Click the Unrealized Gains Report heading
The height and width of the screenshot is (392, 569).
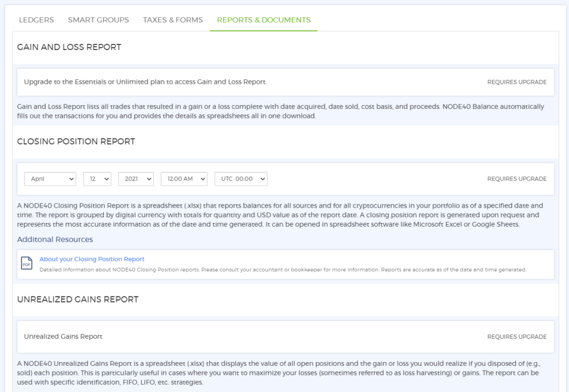(x=78, y=299)
